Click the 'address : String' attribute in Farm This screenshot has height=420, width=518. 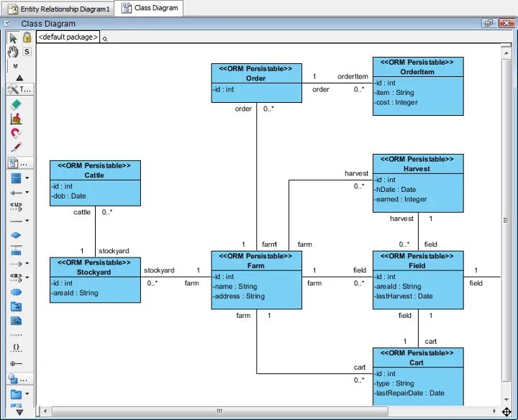(x=239, y=296)
